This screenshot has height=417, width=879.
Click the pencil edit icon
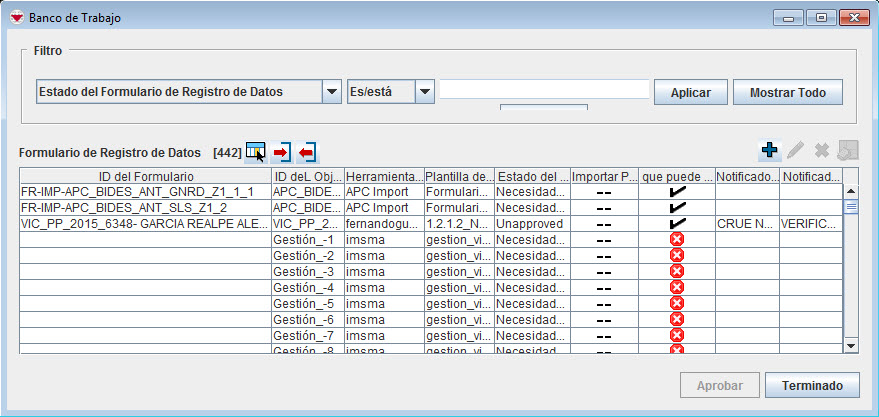(x=795, y=150)
